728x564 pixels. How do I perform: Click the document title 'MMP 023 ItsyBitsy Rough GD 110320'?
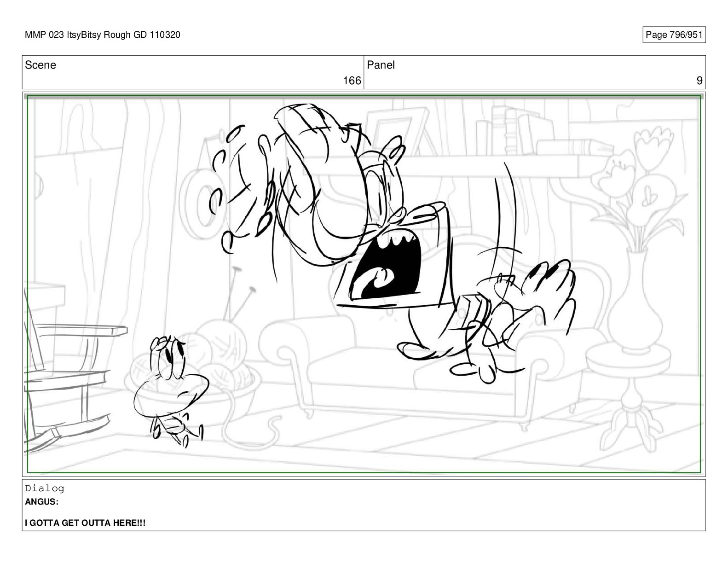tap(103, 35)
